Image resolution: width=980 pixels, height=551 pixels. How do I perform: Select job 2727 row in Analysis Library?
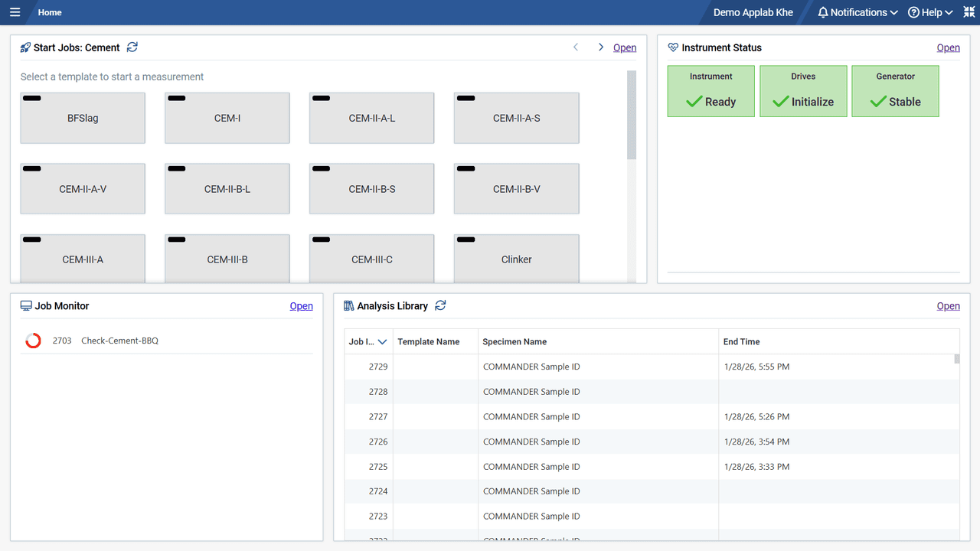coord(531,417)
